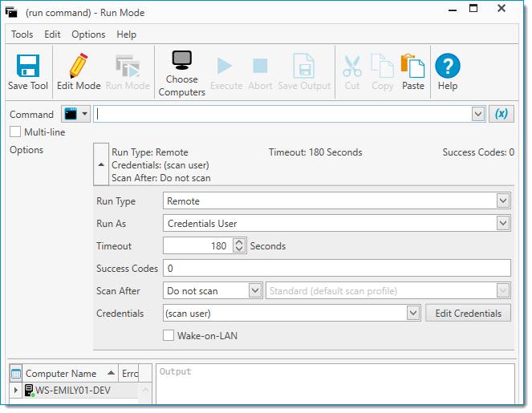Viewport: 532px width, 413px height.
Task: Click the Save Tool icon
Action: (x=28, y=67)
